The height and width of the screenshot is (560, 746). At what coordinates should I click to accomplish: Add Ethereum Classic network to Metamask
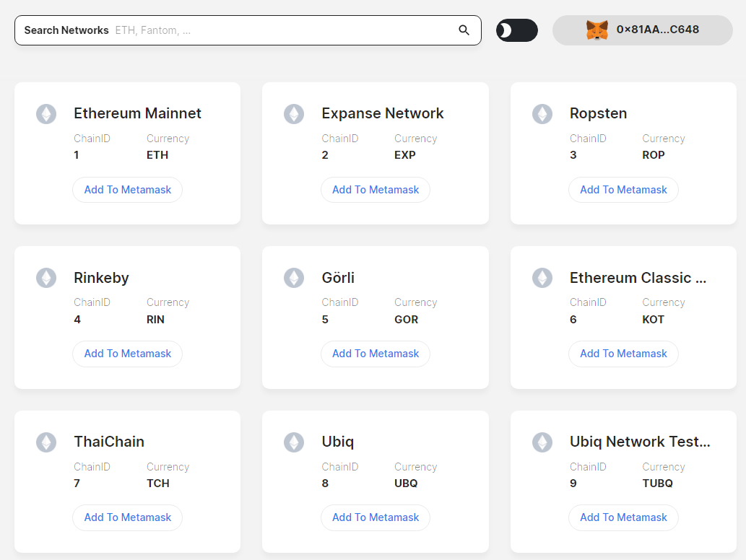pyautogui.click(x=623, y=354)
